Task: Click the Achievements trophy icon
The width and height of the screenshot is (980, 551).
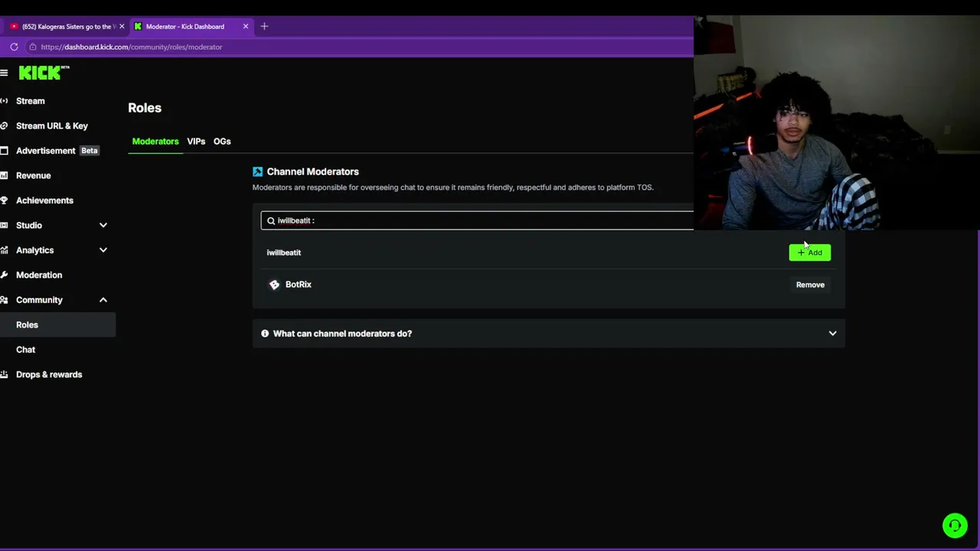Action: [4, 201]
